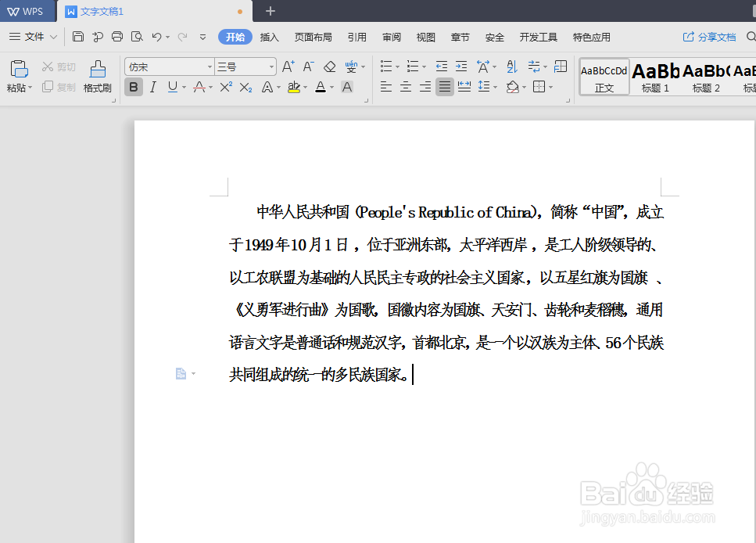Image resolution: width=756 pixels, height=543 pixels.
Task: Click the 分享文档 share button
Action: [x=709, y=36]
